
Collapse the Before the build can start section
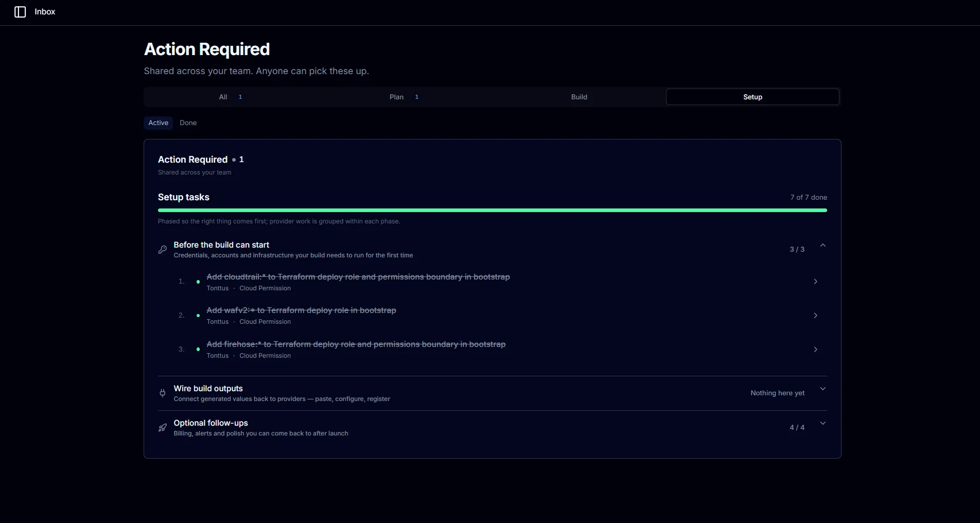(822, 246)
